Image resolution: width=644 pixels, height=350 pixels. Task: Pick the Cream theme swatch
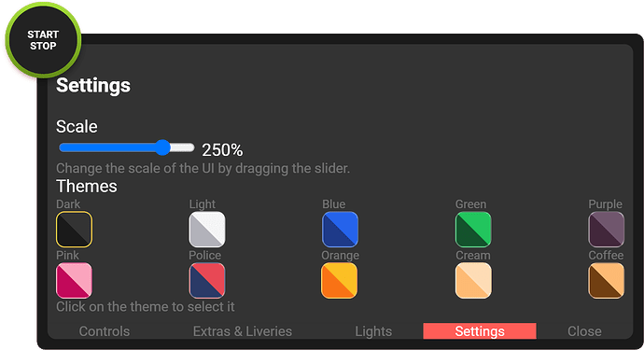pos(473,281)
